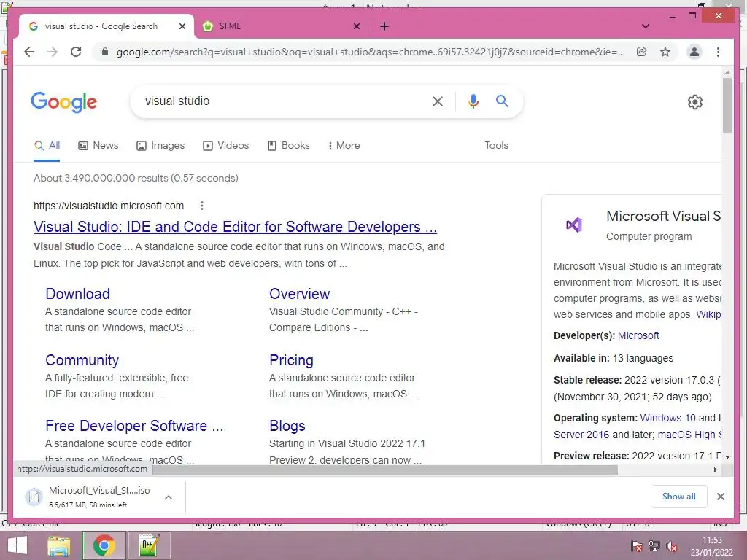
Task: Open File Explorer from the taskbar
Action: (59, 545)
